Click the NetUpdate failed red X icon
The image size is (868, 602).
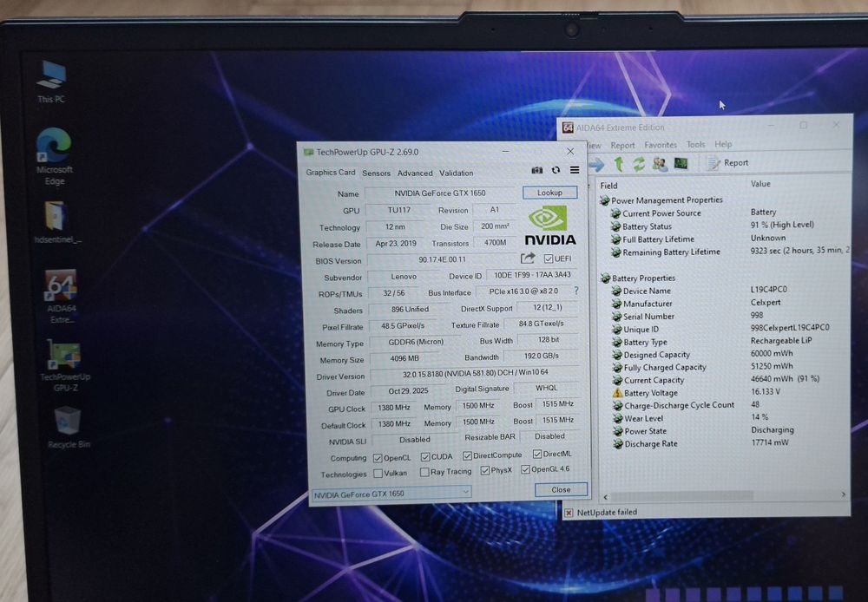[x=568, y=513]
